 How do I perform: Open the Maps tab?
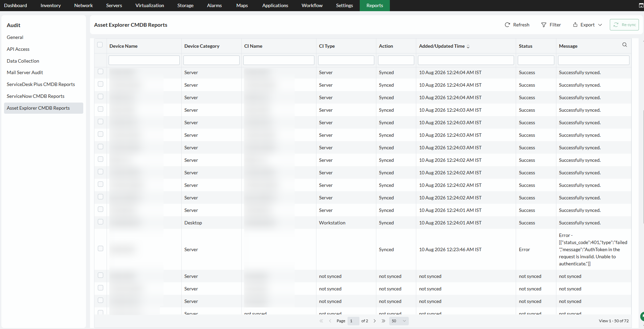(x=242, y=5)
